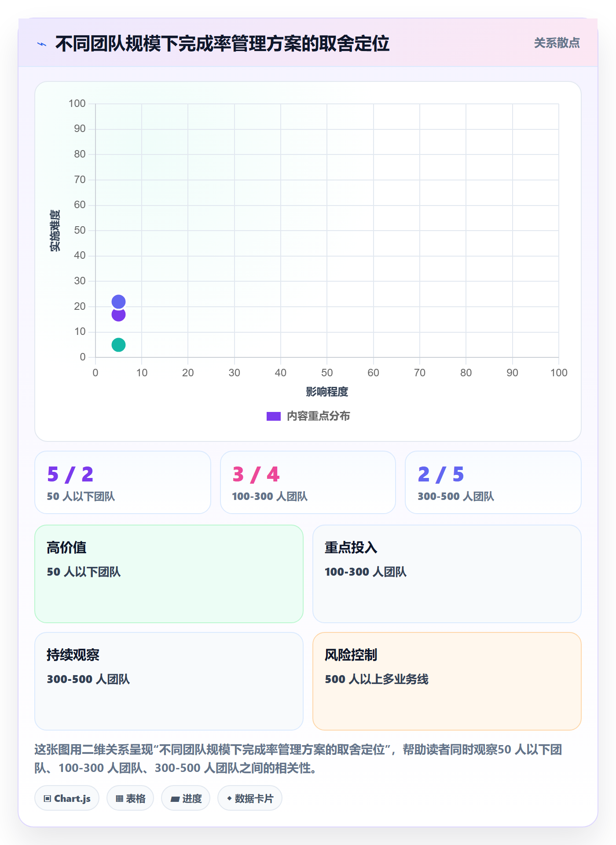Image resolution: width=616 pixels, height=845 pixels.
Task: Click the 影响程度 x-axis title
Action: point(327,392)
